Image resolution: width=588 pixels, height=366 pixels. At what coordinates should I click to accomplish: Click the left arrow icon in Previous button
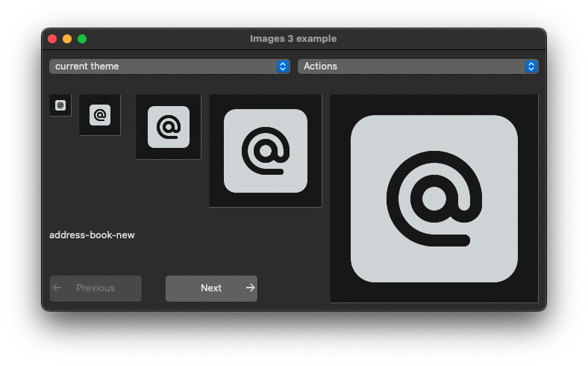click(57, 288)
